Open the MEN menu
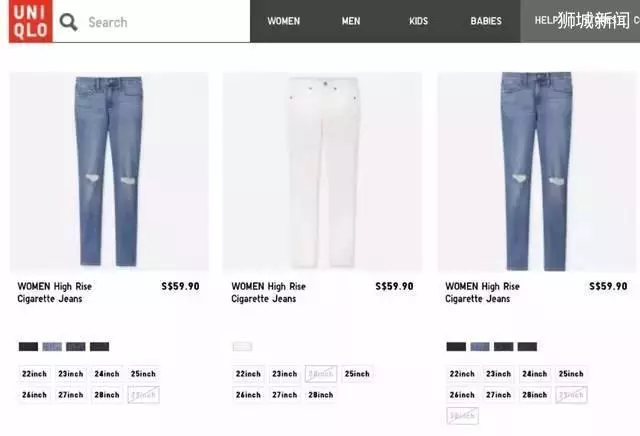Screen dimensions: 640x436 coord(351,21)
